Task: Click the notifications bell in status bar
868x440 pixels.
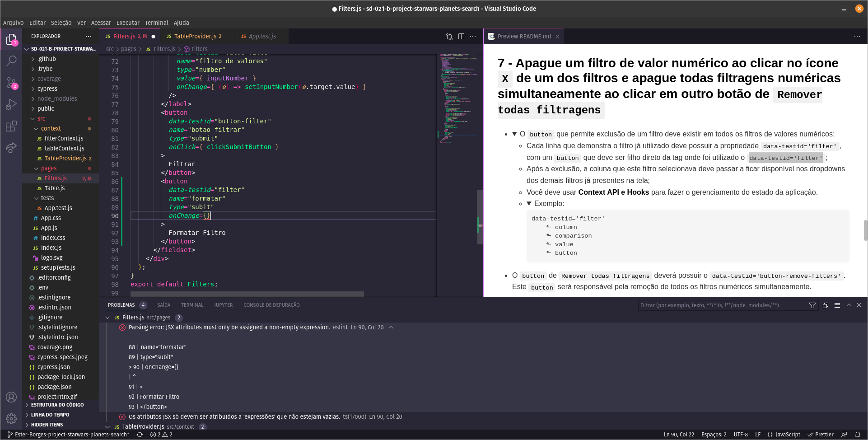Action: click(858, 435)
